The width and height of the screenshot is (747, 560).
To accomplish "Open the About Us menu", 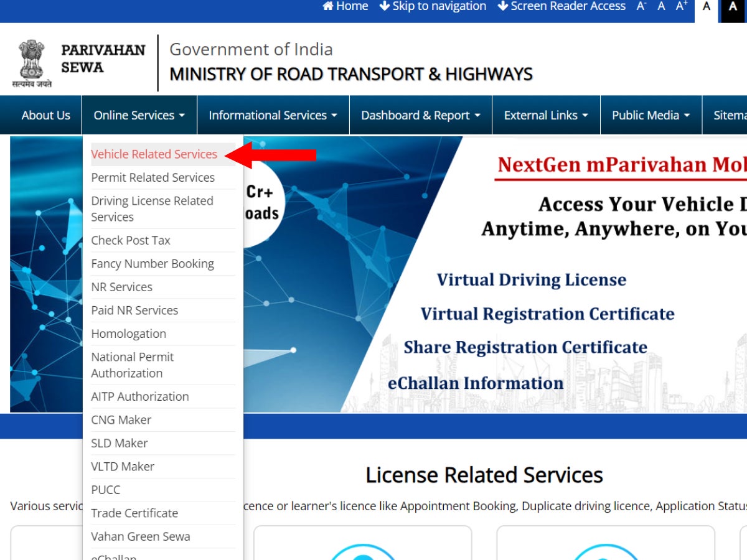I will pos(45,114).
